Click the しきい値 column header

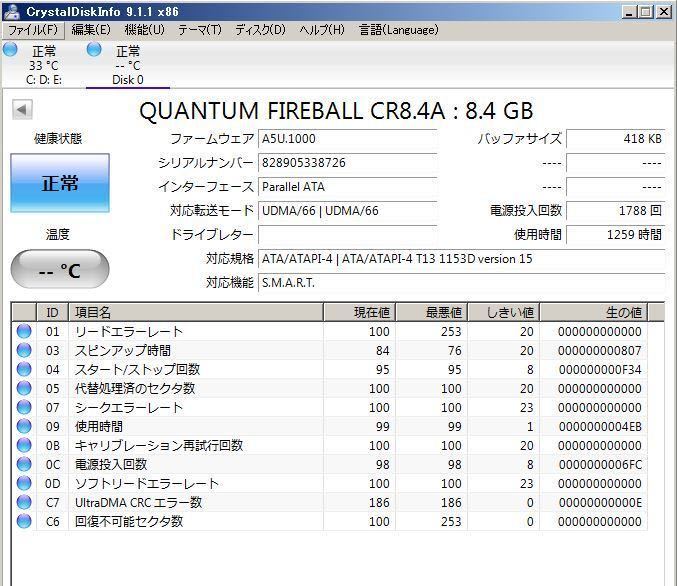point(504,312)
